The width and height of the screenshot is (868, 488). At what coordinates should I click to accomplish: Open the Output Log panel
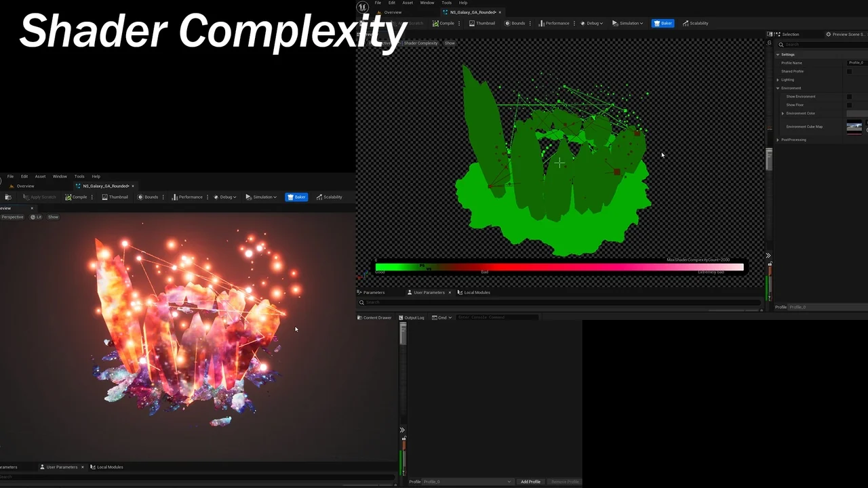pyautogui.click(x=412, y=317)
